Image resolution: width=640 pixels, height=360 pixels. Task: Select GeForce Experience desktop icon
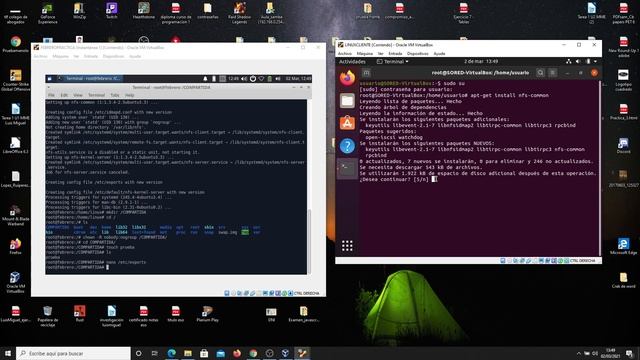(48, 13)
